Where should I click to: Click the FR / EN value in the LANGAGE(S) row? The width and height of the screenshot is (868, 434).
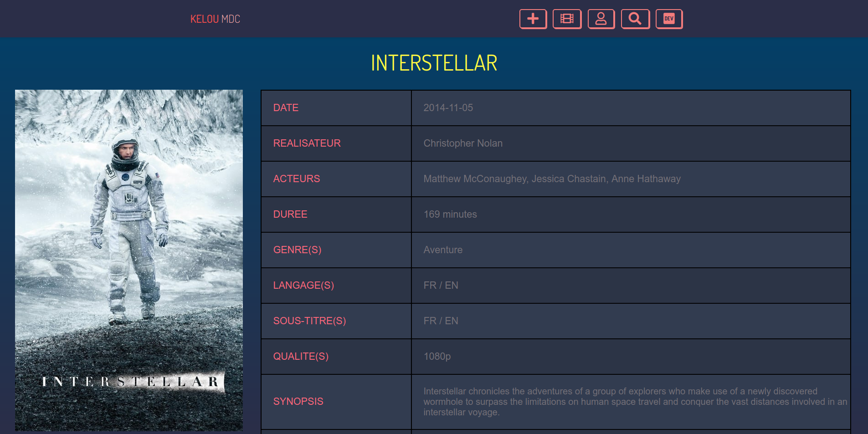pyautogui.click(x=441, y=286)
